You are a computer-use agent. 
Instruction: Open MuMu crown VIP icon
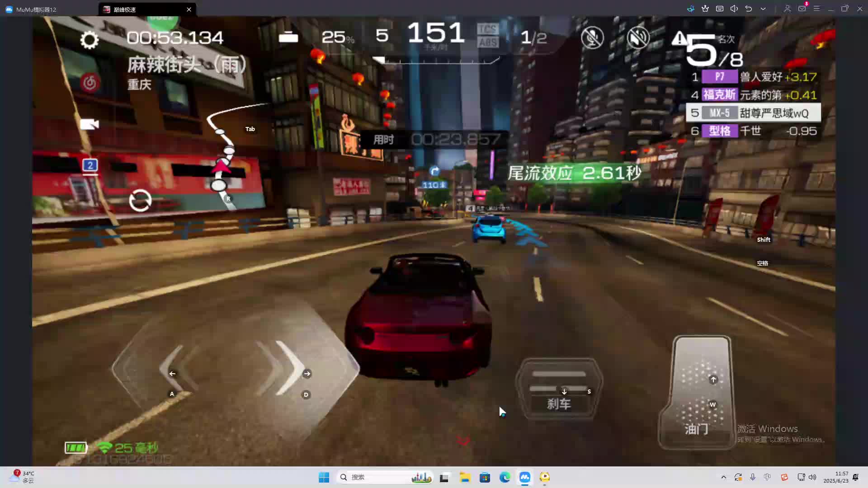coord(705,9)
